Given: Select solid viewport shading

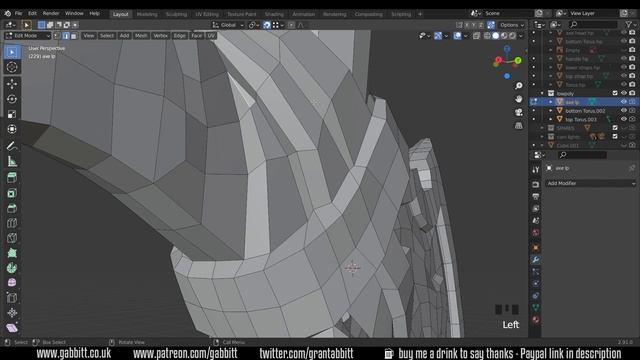Looking at the screenshot, I should (x=496, y=36).
